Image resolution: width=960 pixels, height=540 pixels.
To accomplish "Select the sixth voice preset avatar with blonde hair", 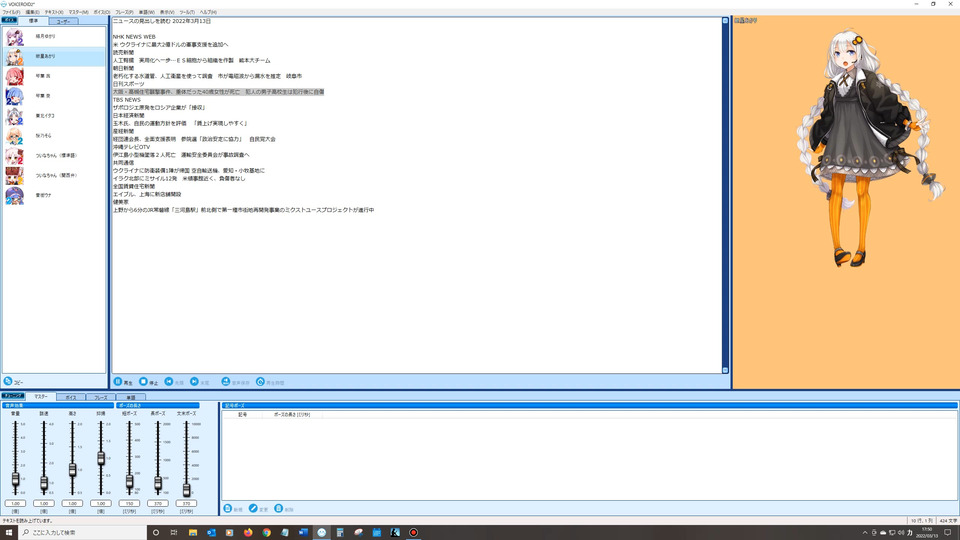I will pyautogui.click(x=15, y=136).
